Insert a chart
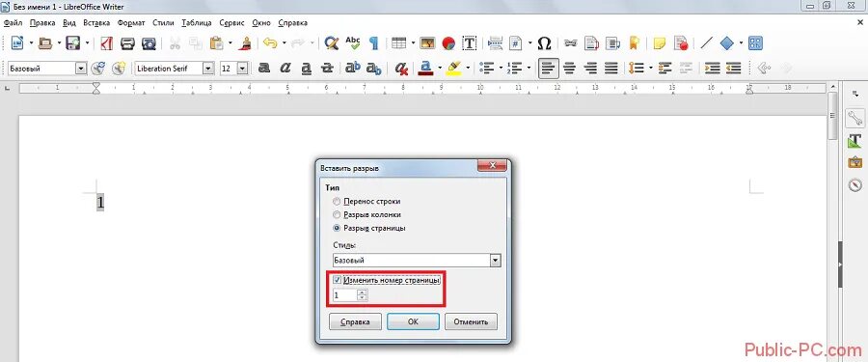 click(448, 42)
